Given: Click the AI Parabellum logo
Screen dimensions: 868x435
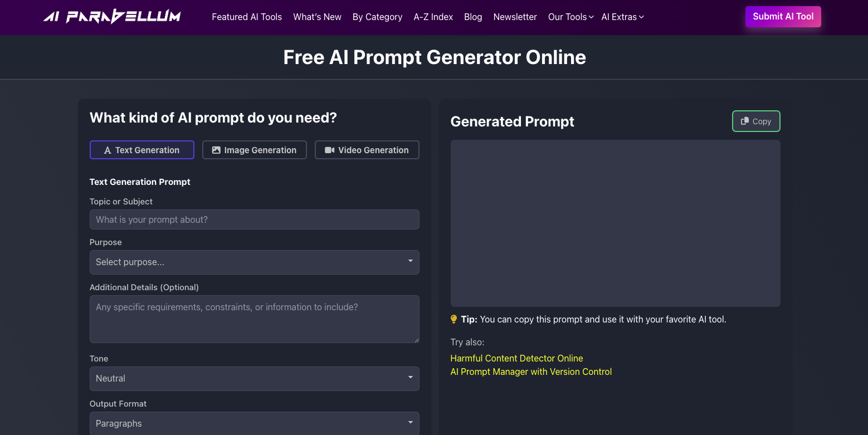Looking at the screenshot, I should coord(111,16).
